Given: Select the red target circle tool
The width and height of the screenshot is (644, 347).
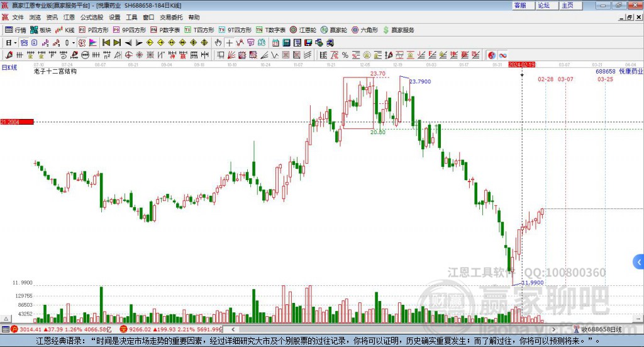Looking at the screenshot, I should (128, 55).
